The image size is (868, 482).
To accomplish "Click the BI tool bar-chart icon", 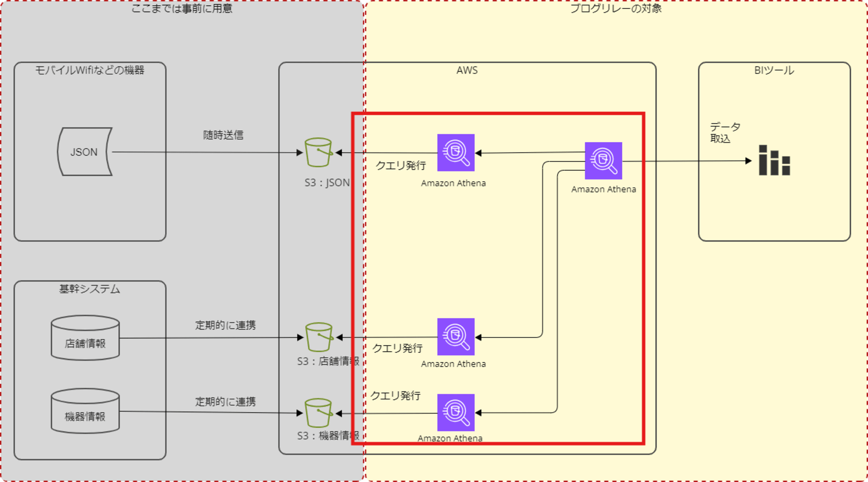I will point(774,160).
